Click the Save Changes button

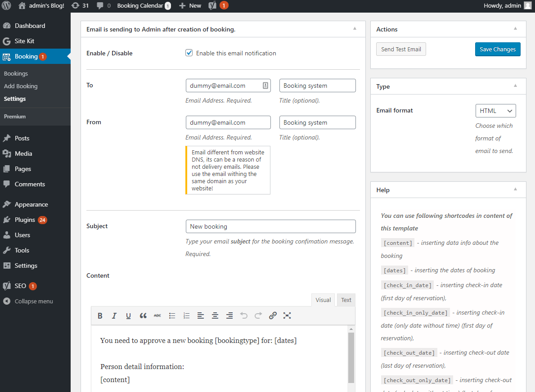coord(498,49)
